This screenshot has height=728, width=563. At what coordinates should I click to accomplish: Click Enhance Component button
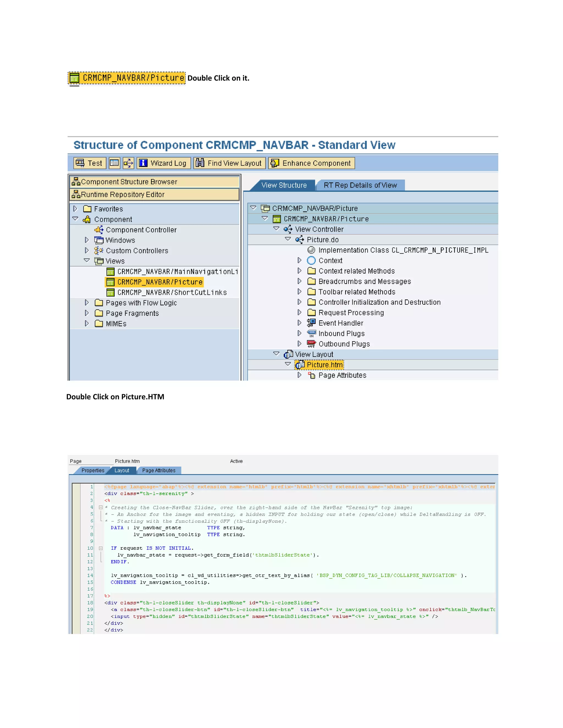click(x=311, y=163)
